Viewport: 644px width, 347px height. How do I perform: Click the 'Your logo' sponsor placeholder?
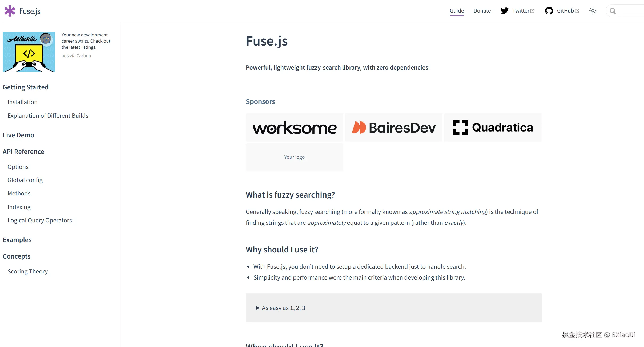[x=294, y=157]
